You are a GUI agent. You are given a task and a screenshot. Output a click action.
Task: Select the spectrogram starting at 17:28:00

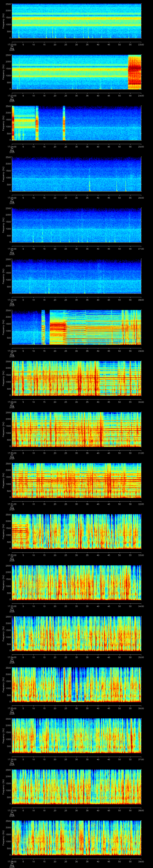tap(76, 327)
